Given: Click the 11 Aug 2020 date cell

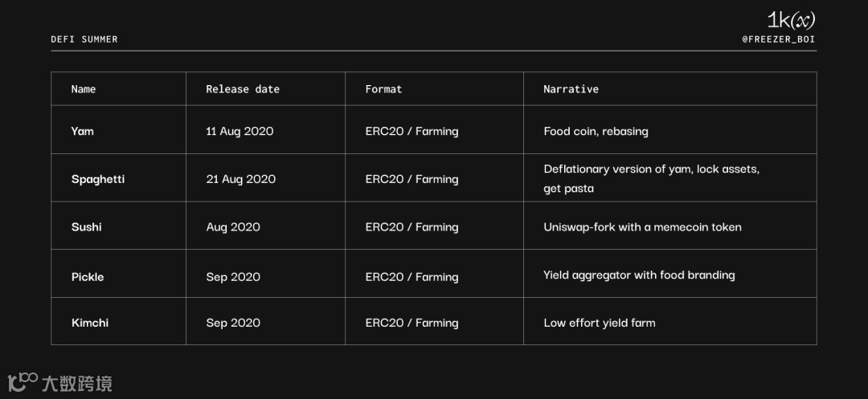Looking at the screenshot, I should click(240, 131).
